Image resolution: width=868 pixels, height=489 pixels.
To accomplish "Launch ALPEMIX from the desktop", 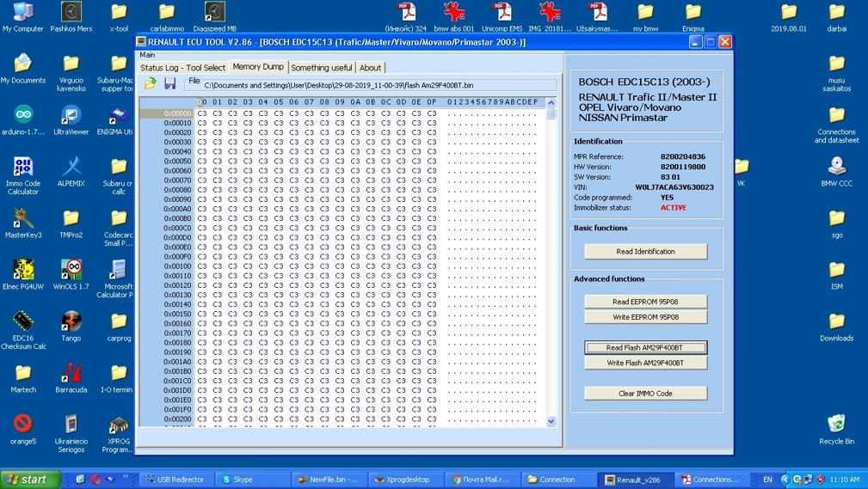I will click(71, 172).
